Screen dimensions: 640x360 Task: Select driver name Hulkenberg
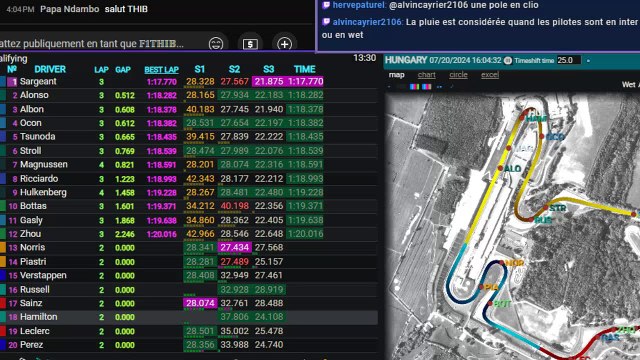pyautogui.click(x=43, y=192)
